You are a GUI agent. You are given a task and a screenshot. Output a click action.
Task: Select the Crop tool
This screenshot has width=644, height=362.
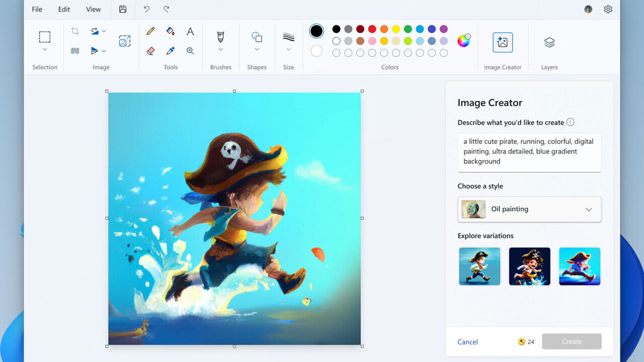pyautogui.click(x=75, y=31)
